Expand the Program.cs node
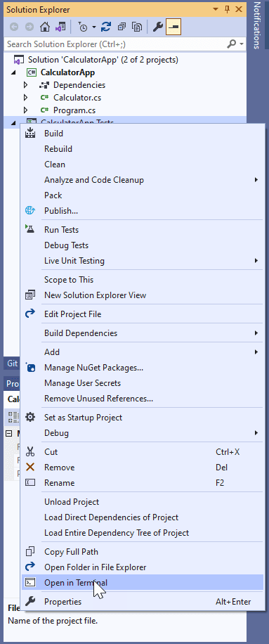The height and width of the screenshot is (644, 269). click(x=26, y=110)
